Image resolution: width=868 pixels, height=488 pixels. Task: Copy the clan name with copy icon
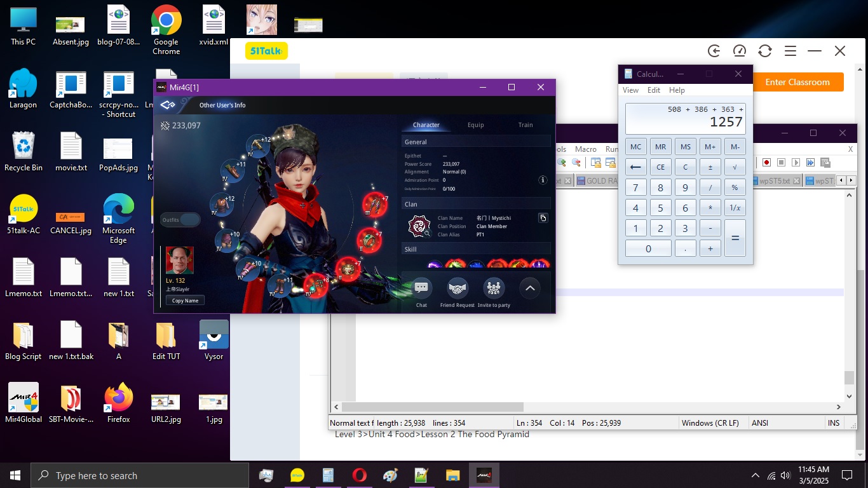543,218
